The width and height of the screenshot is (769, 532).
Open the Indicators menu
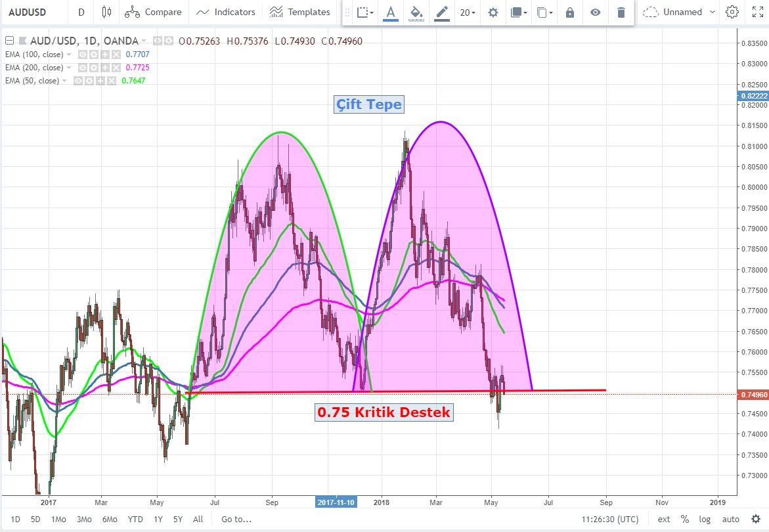[x=226, y=12]
